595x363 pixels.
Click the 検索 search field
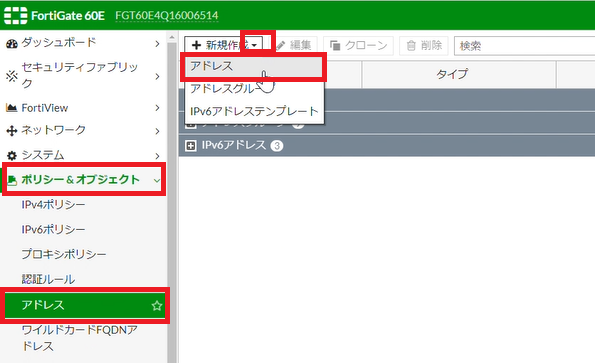(524, 46)
